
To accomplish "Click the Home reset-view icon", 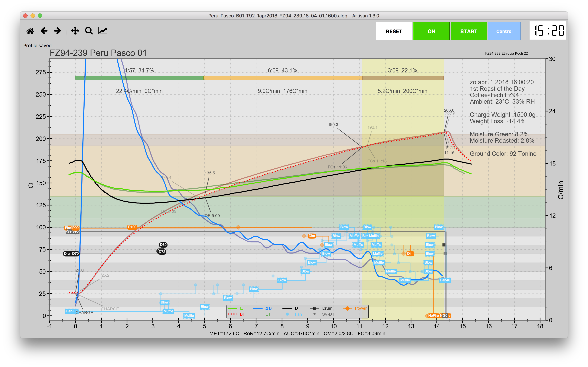I will [x=30, y=31].
